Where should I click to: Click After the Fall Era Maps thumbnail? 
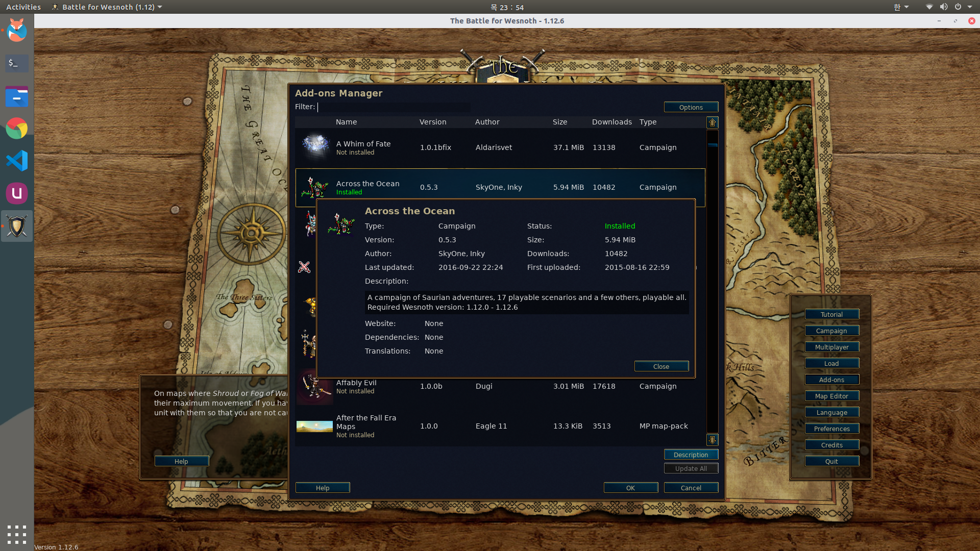(314, 426)
